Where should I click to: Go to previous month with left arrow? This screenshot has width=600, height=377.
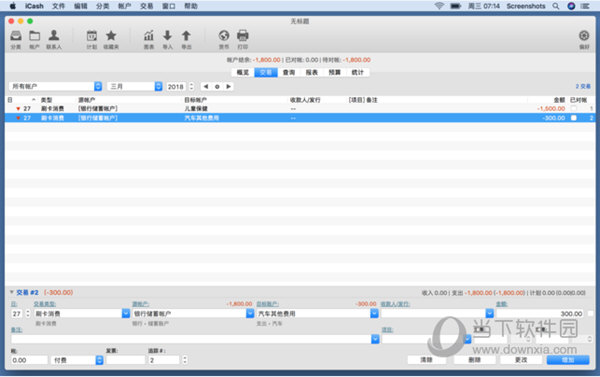(x=206, y=86)
